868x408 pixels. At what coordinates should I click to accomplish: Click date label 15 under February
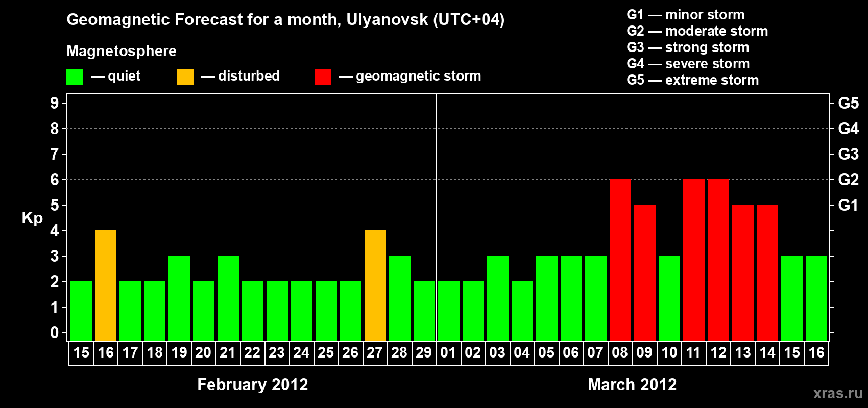tap(81, 353)
